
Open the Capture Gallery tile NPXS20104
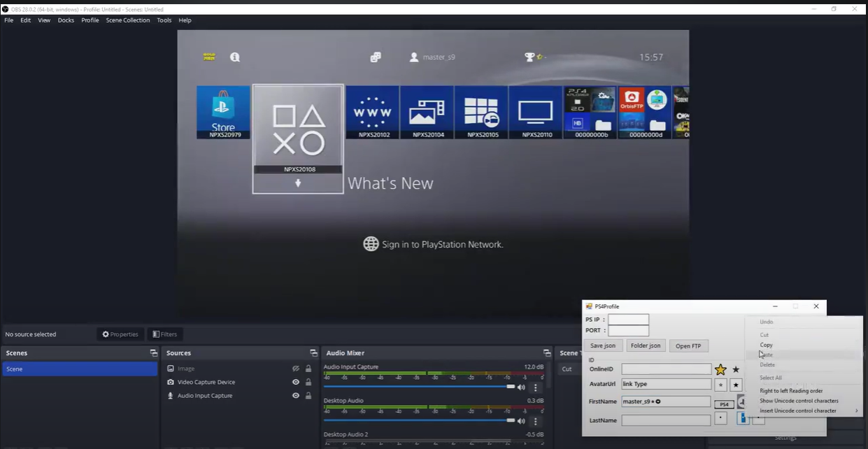(x=427, y=112)
